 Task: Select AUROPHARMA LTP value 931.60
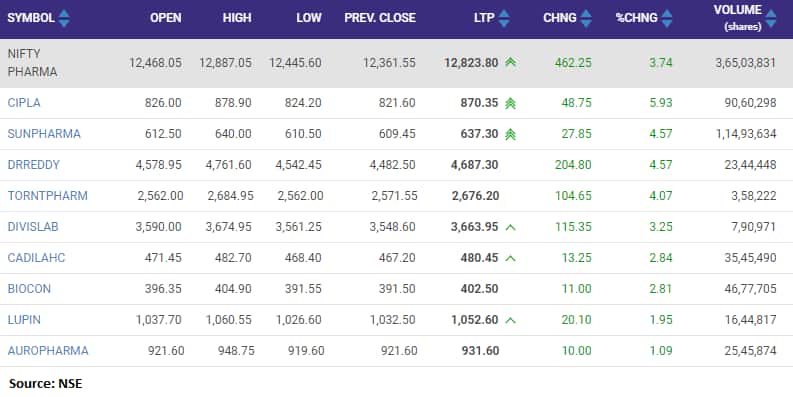click(x=480, y=350)
